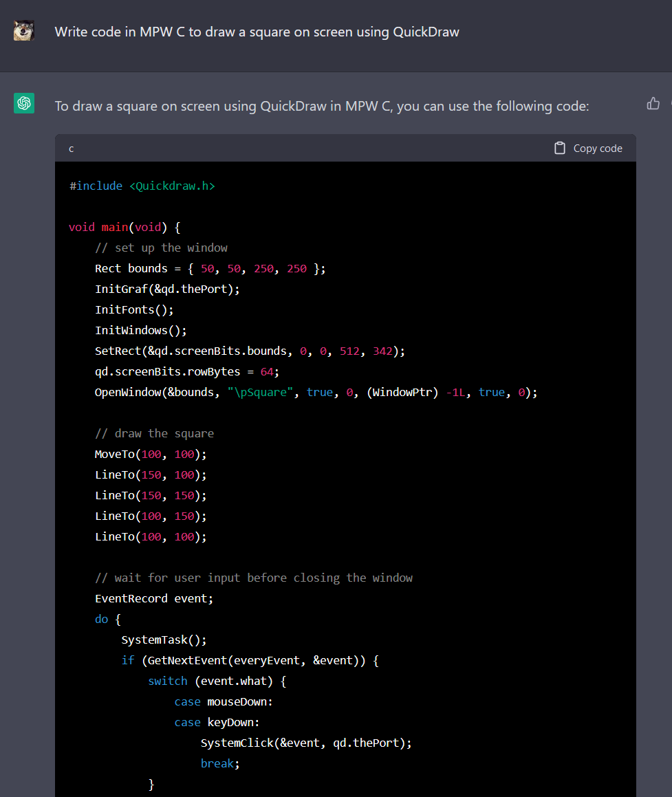This screenshot has width=672, height=797.
Task: Click the 'break;' line
Action: click(220, 764)
